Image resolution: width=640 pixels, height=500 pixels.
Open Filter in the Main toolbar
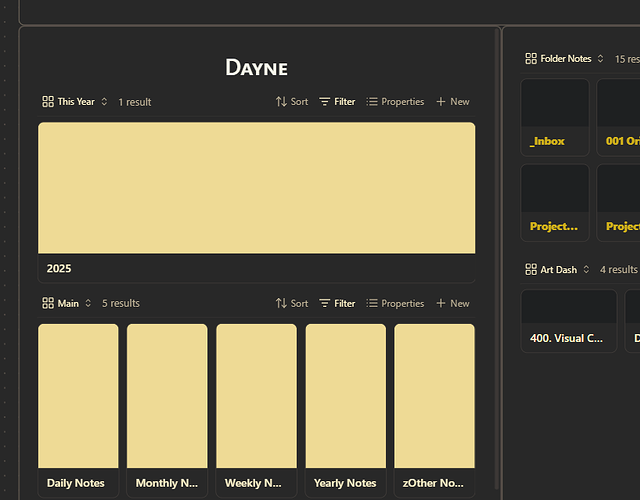[337, 303]
